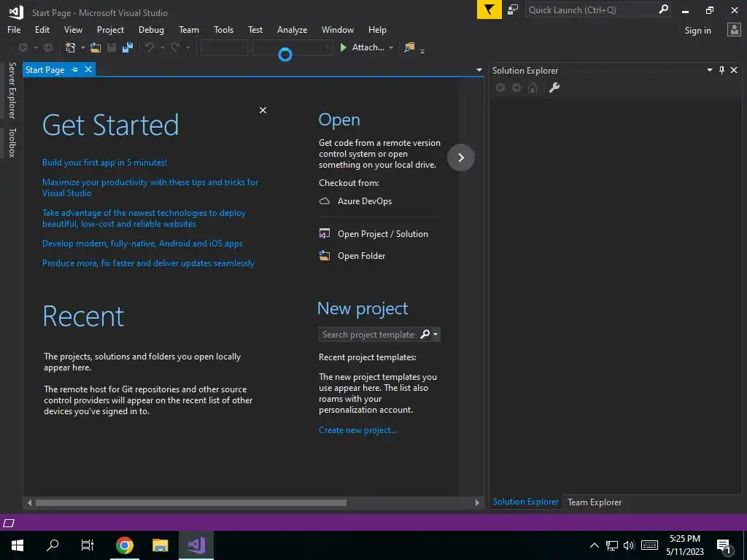Click Build your first app in 5 minutes link

pos(104,163)
